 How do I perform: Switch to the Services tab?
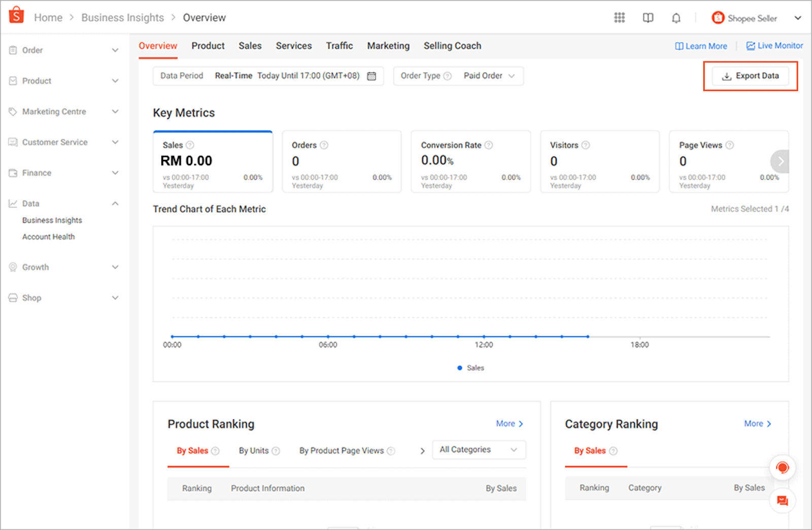click(294, 46)
